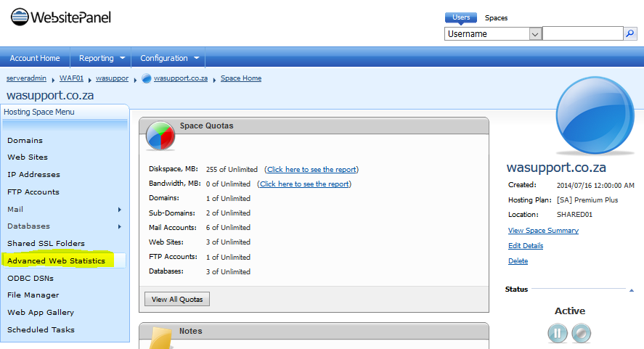Click the 'Hosting Space Menu' heading

point(39,112)
